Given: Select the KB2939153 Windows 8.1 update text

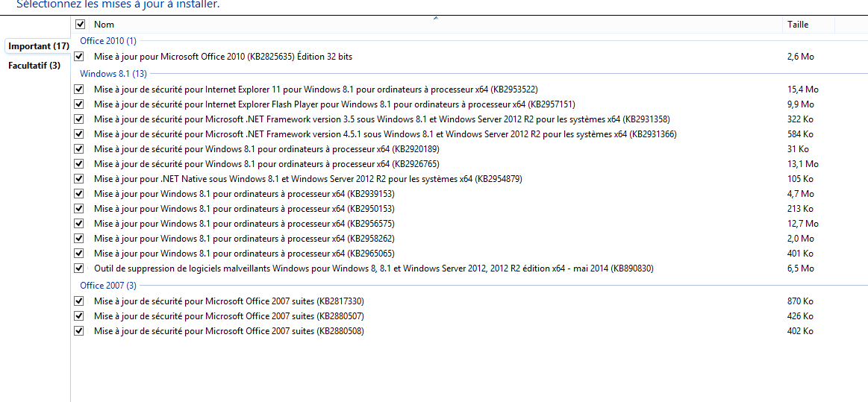Looking at the screenshot, I should [x=244, y=193].
